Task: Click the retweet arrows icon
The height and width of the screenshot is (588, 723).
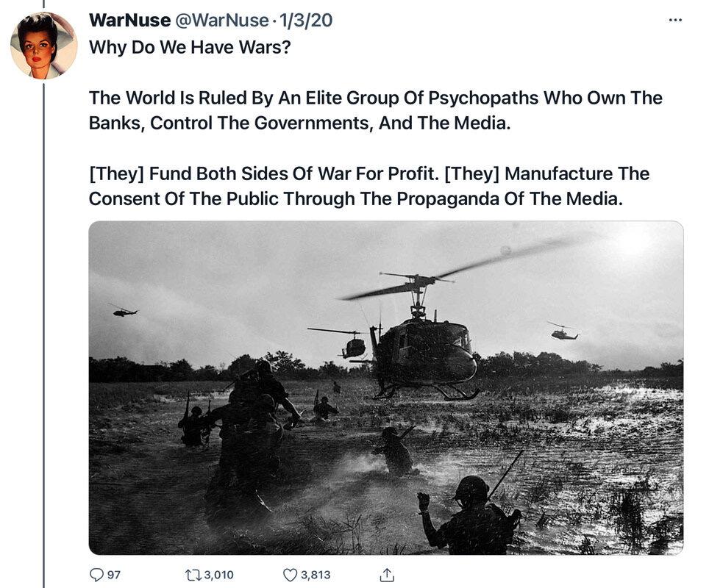Action: pyautogui.click(x=192, y=575)
